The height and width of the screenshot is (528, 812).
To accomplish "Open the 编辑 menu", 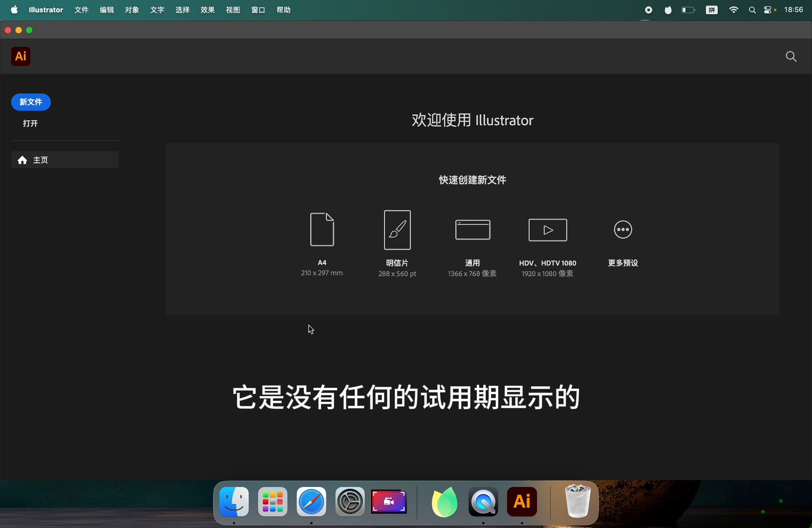I will tap(107, 10).
